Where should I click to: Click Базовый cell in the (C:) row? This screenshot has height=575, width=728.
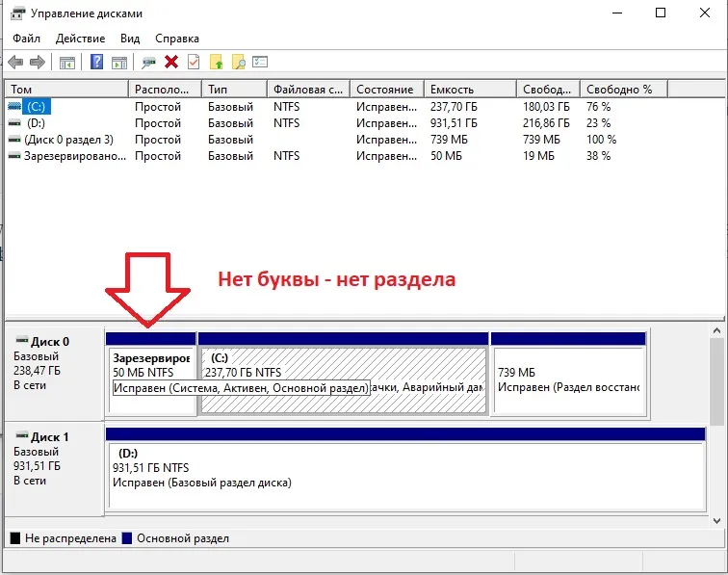[230, 107]
